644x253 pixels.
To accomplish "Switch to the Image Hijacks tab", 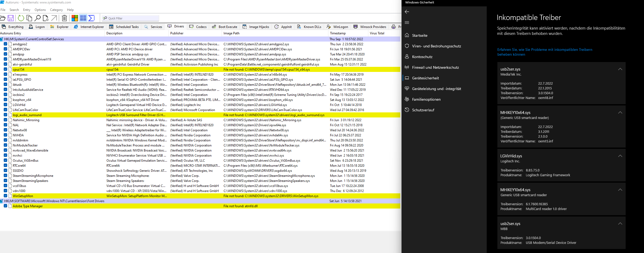I will coord(256,27).
